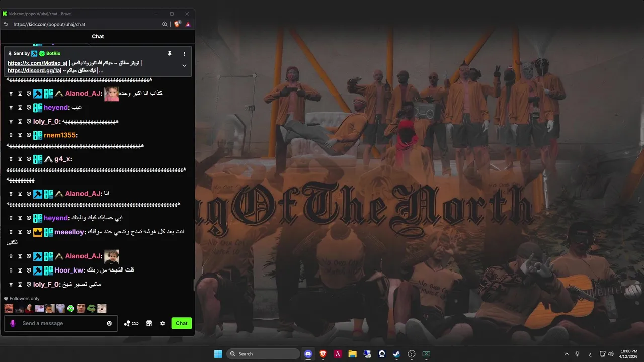644x362 pixels.
Task: Timeout Hoor_kw with hourglass icon
Action: click(20, 270)
